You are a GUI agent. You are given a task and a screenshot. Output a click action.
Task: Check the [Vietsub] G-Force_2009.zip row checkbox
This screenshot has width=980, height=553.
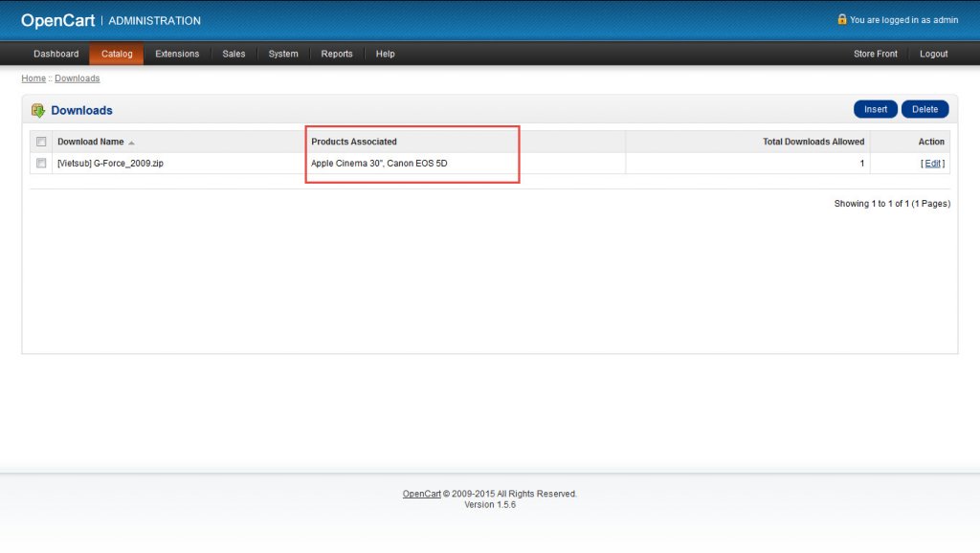[x=41, y=163]
